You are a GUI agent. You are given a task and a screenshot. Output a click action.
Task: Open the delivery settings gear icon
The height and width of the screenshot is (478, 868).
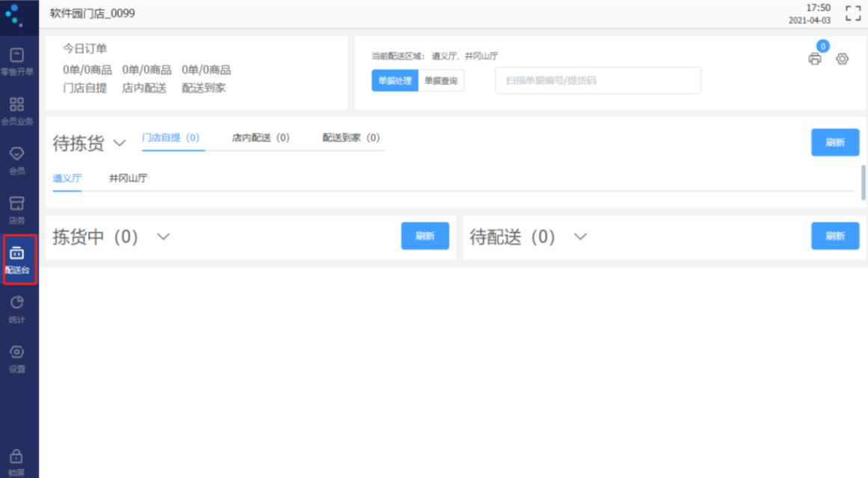click(842, 58)
